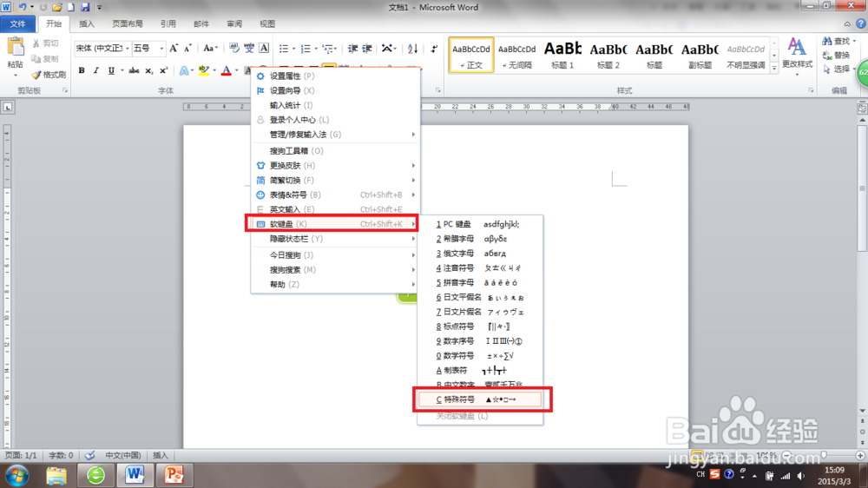Open Windows Start button
The image size is (868, 488).
coord(16,475)
